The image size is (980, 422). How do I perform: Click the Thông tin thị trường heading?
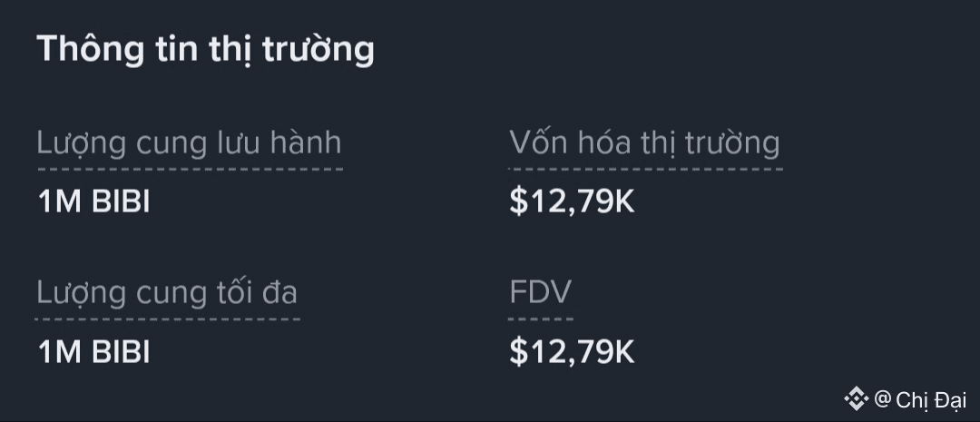(x=205, y=49)
